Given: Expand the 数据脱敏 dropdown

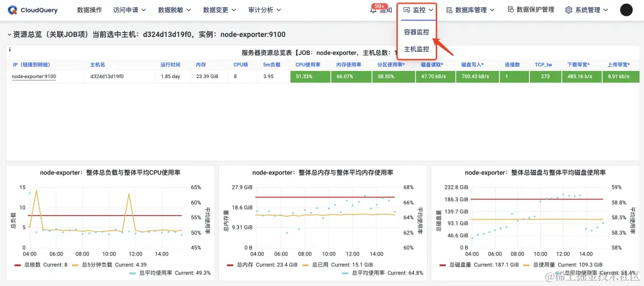Looking at the screenshot, I should [x=175, y=10].
